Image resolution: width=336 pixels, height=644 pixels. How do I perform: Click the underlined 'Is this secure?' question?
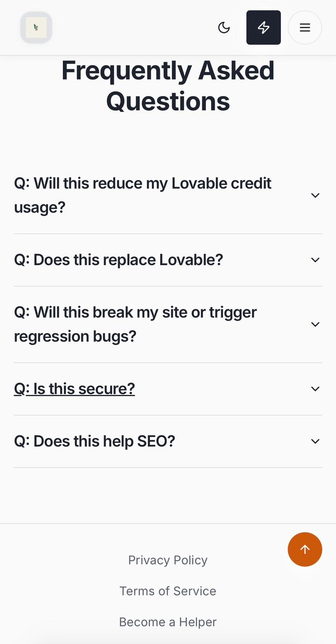coord(75,389)
